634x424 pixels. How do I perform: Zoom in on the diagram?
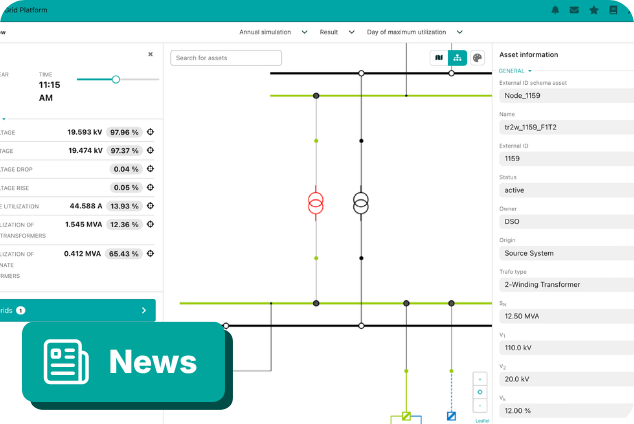(480, 379)
